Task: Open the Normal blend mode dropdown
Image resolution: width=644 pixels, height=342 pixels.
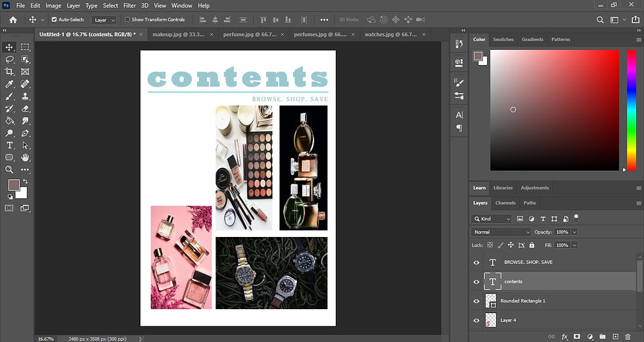Action: (x=501, y=232)
